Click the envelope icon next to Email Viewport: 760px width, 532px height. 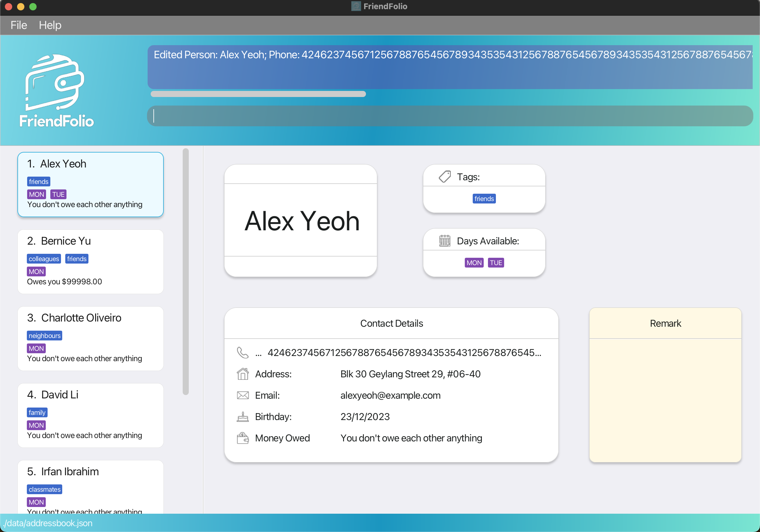click(x=242, y=395)
